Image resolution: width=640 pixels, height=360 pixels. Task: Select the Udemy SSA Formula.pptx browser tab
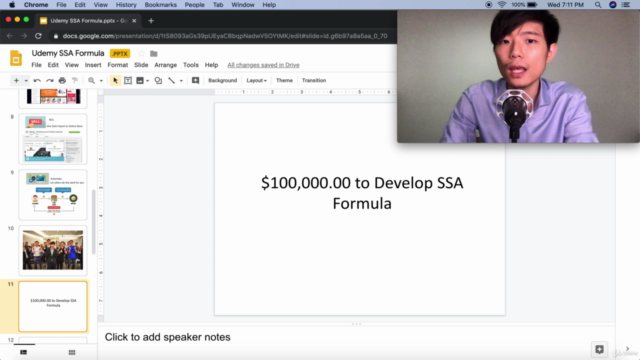click(x=88, y=20)
